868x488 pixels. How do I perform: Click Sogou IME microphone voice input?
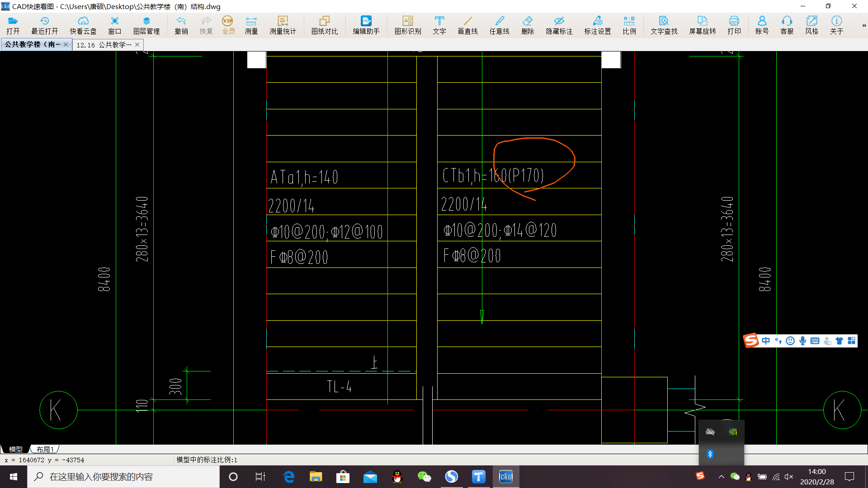[802, 341]
